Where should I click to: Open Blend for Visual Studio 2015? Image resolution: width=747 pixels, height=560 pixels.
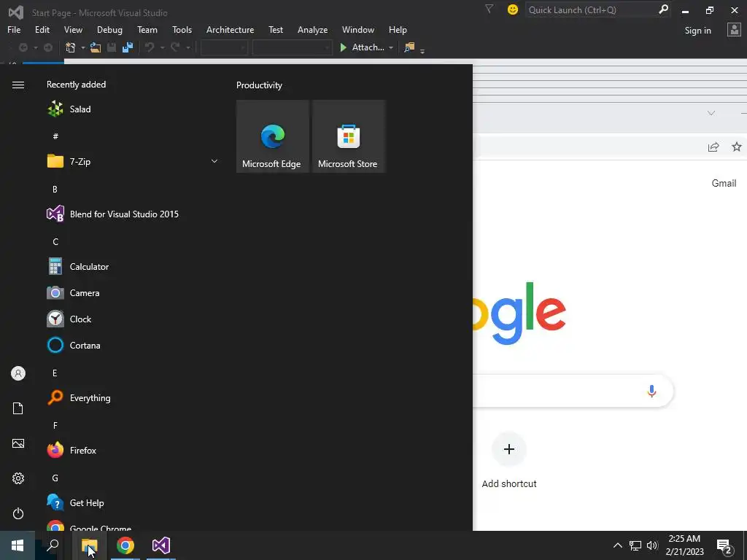click(x=132, y=214)
